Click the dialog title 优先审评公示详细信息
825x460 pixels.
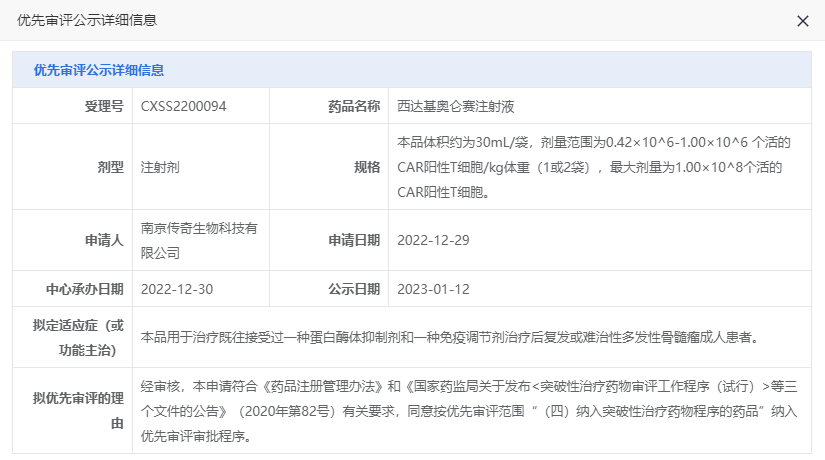point(87,20)
